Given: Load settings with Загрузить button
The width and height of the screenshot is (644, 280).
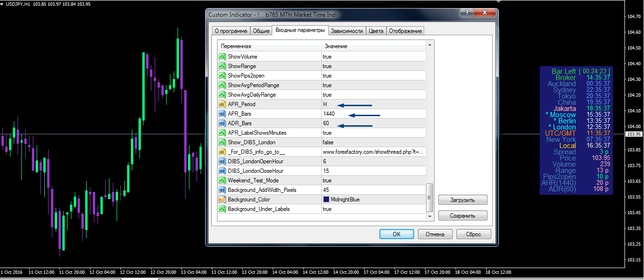Looking at the screenshot, I should coord(463,200).
